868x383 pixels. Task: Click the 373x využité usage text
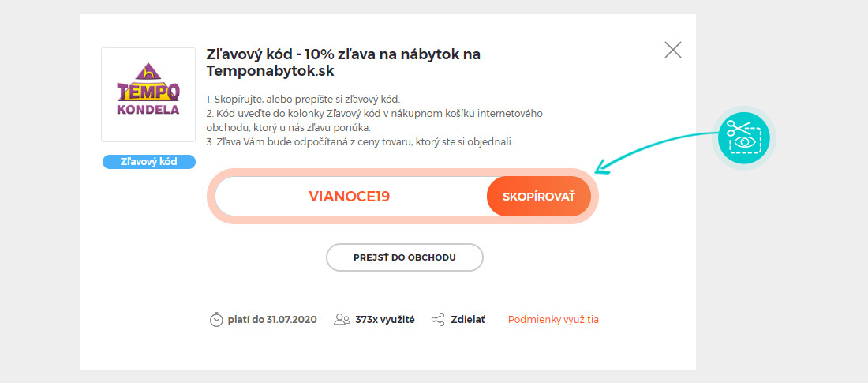(x=385, y=320)
